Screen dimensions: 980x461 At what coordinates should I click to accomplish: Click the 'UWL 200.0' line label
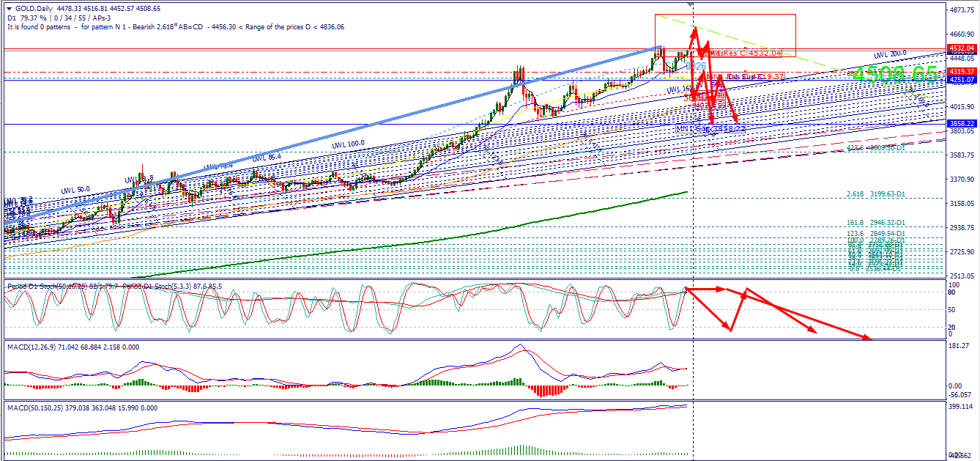(891, 54)
